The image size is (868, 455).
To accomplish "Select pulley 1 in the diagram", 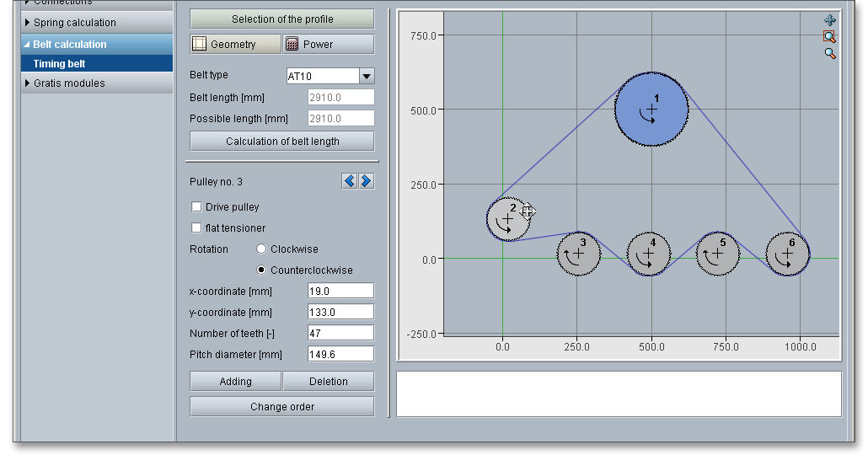I will point(651,110).
